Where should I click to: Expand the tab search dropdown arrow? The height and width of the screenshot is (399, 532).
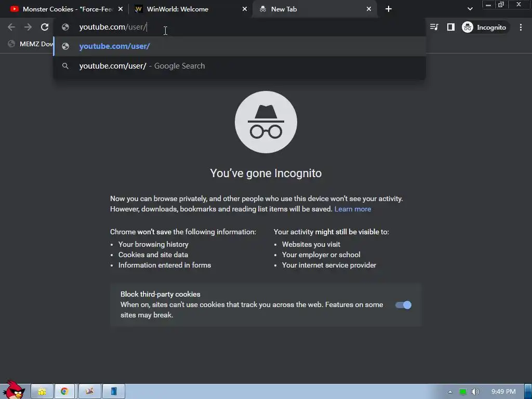point(470,9)
